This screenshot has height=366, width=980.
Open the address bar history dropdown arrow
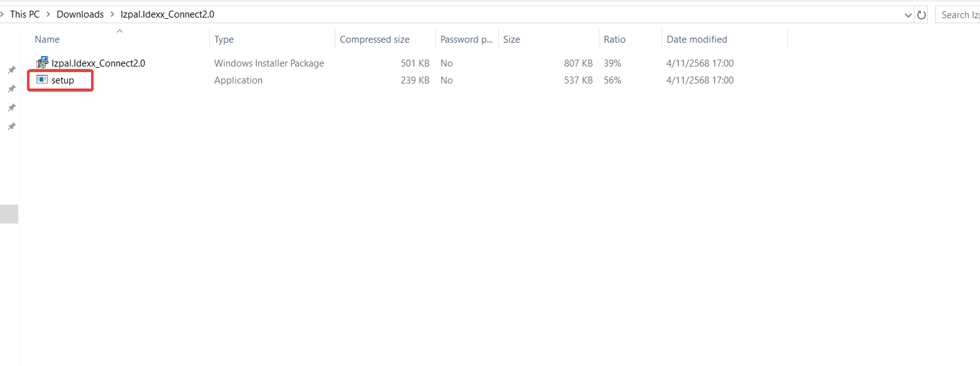pos(908,14)
